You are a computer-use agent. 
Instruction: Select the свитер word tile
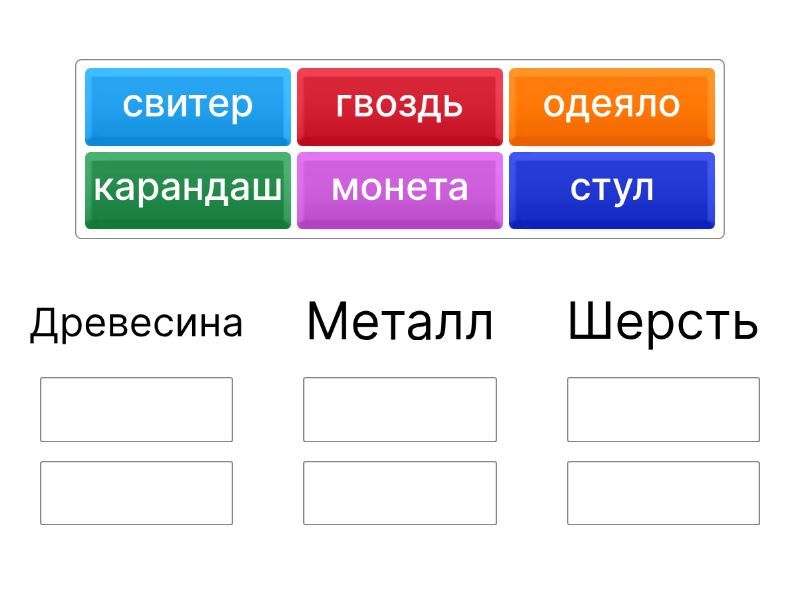point(188,106)
